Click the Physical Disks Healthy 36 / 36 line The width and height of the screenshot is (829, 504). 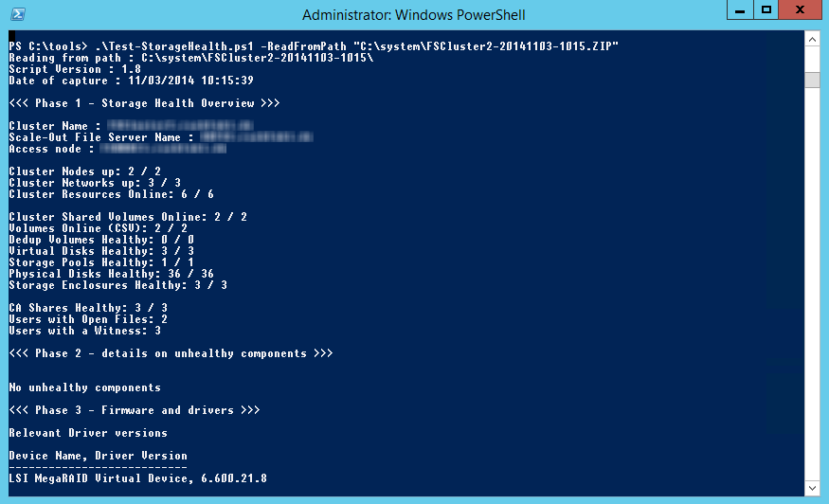(111, 274)
